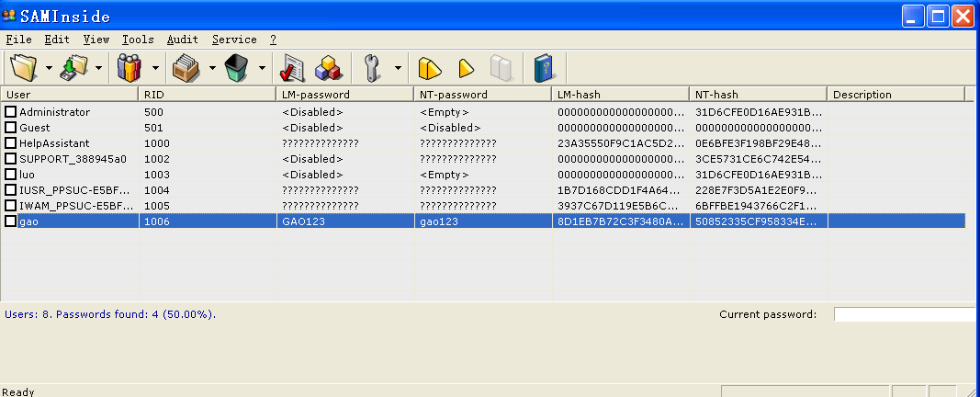
Task: Expand dropdown arrow next to users icon
Action: pyautogui.click(x=155, y=67)
